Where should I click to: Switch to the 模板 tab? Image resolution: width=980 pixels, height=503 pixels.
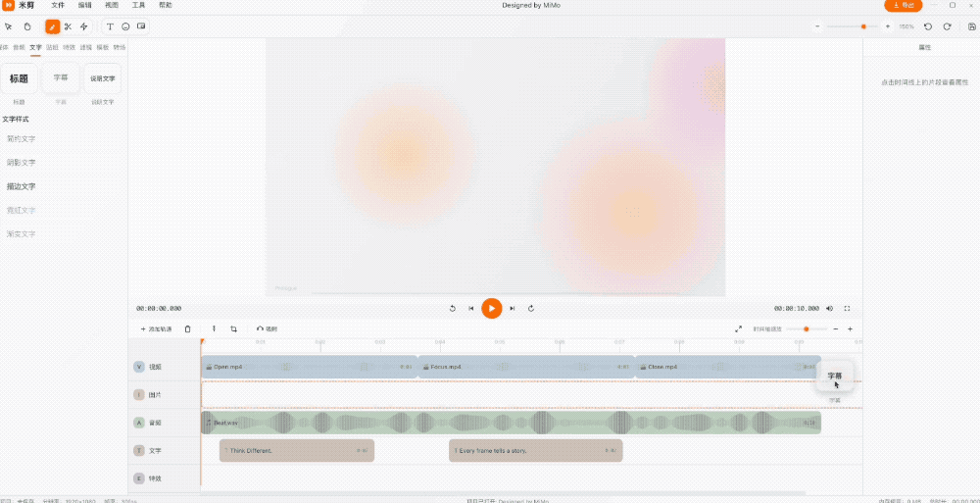pos(103,47)
